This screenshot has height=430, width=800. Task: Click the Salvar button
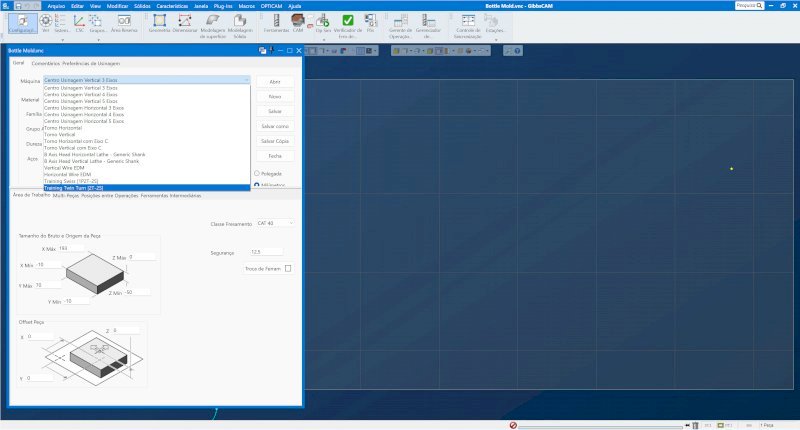click(x=275, y=111)
